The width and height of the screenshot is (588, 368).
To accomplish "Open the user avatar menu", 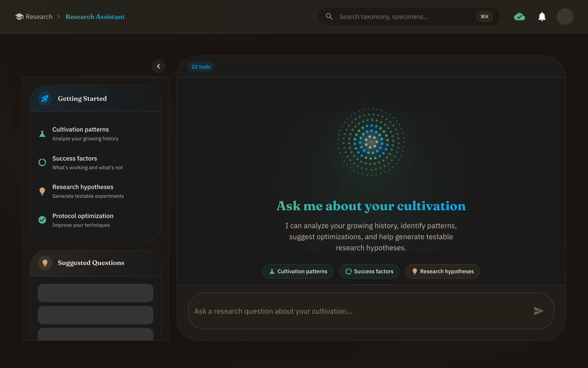I will point(565,17).
